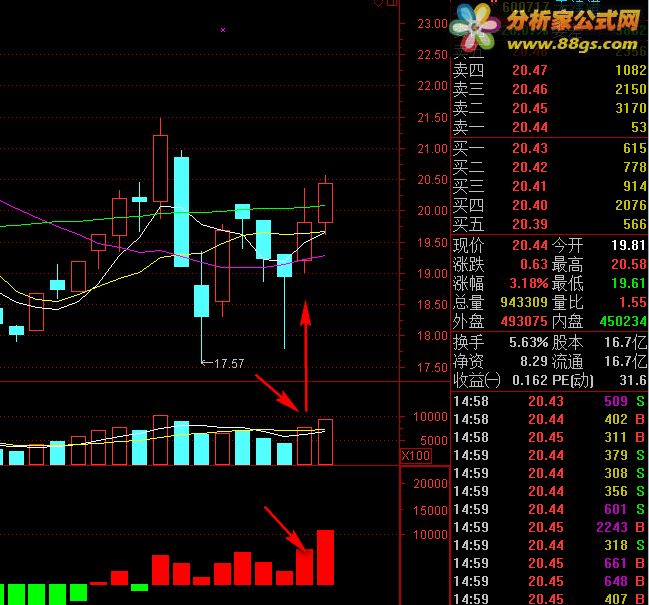Select the last trade with 407 lots
This screenshot has width=649, height=605.
(549, 598)
